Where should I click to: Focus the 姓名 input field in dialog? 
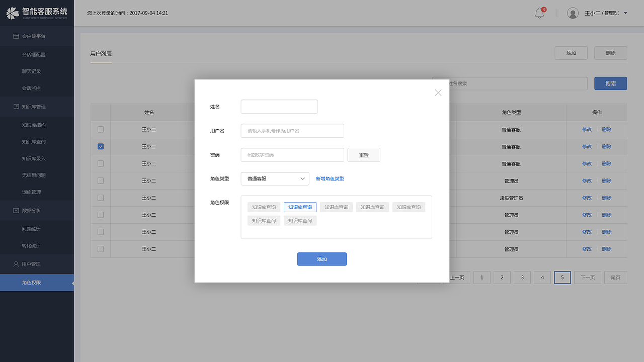click(279, 107)
